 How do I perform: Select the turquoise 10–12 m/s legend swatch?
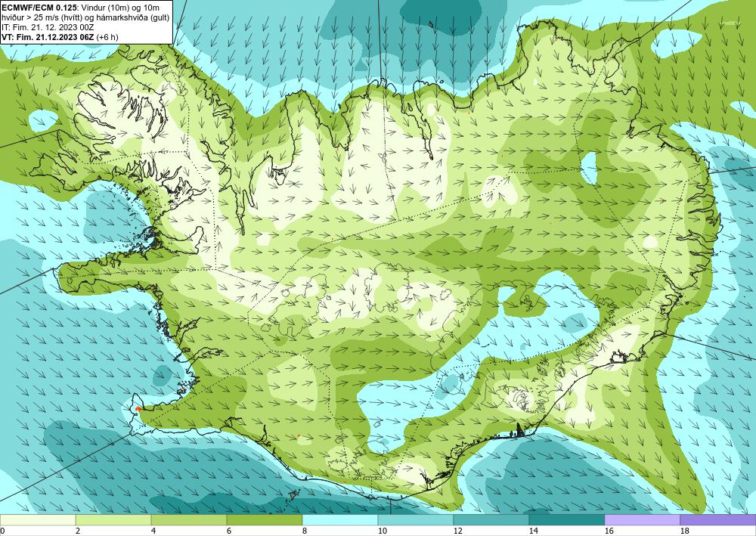(416, 520)
